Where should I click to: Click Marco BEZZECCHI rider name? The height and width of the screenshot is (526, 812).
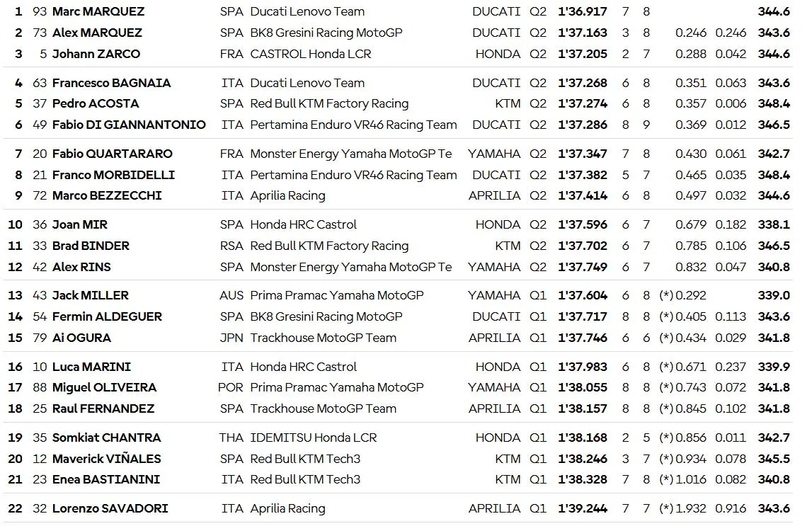(x=107, y=195)
